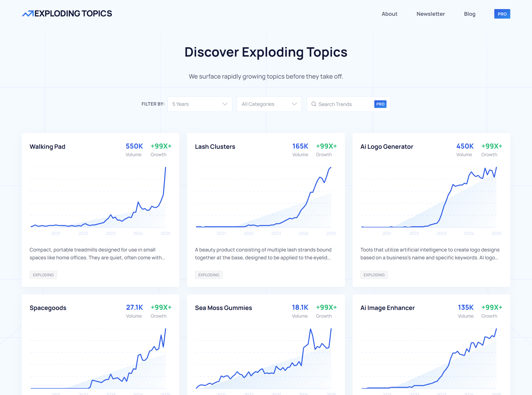Open the Ai Logo Generator topic title
Screen dimensions: 532x395
click(x=386, y=147)
